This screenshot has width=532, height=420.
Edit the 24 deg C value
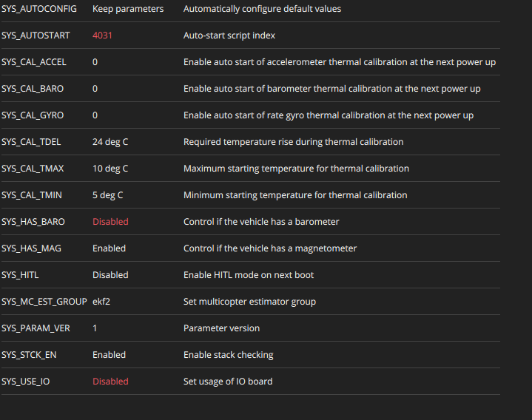click(x=110, y=142)
